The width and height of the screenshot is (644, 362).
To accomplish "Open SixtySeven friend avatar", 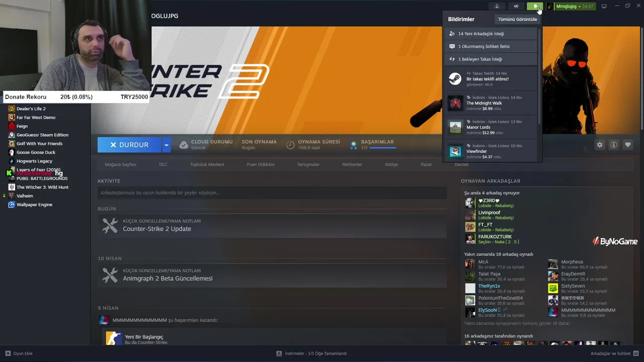I will pyautogui.click(x=553, y=288).
